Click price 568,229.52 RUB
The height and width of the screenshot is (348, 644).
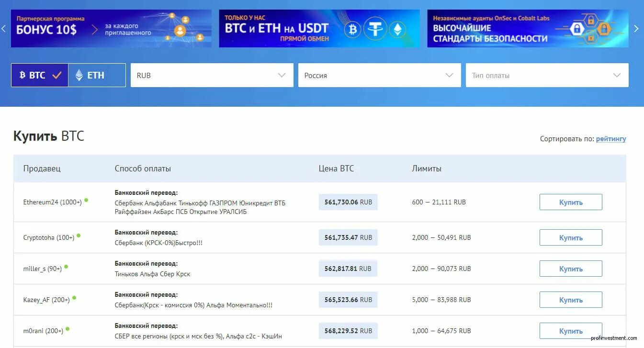point(348,331)
